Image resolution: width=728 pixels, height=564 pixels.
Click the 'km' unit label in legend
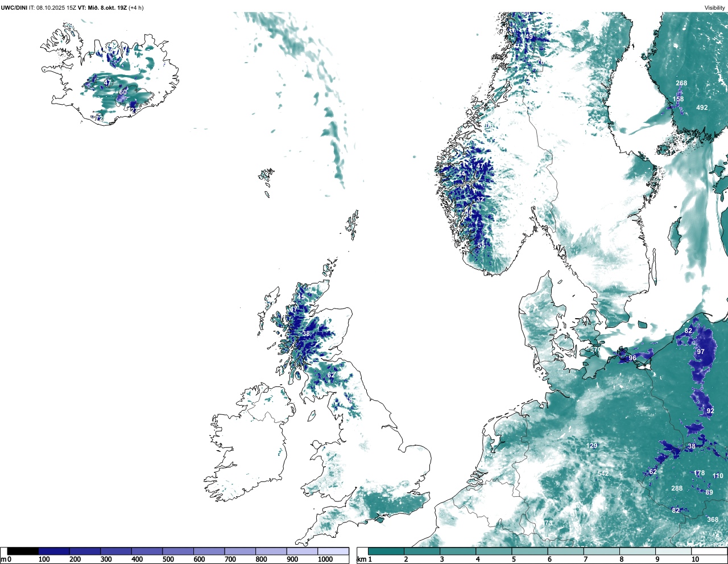click(x=361, y=559)
